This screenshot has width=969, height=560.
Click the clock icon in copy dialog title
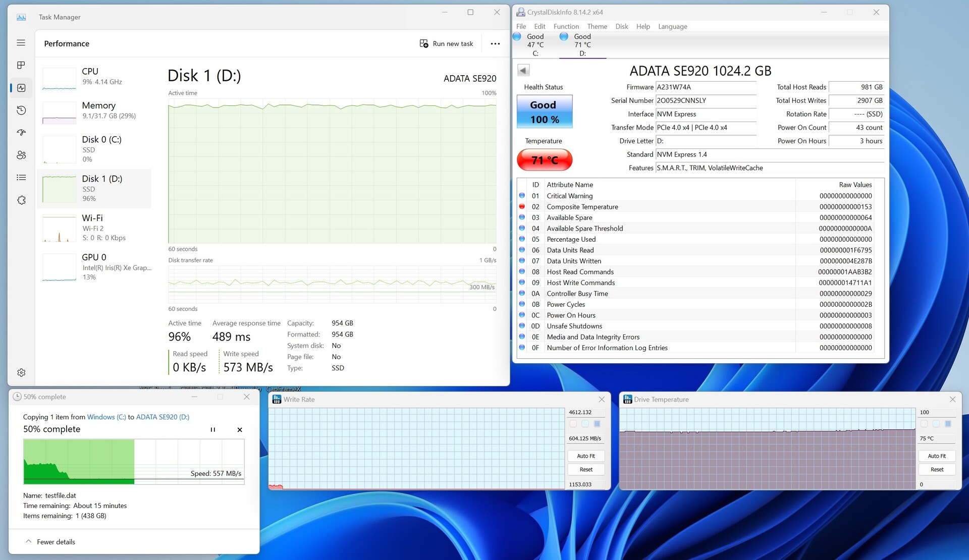(x=17, y=397)
